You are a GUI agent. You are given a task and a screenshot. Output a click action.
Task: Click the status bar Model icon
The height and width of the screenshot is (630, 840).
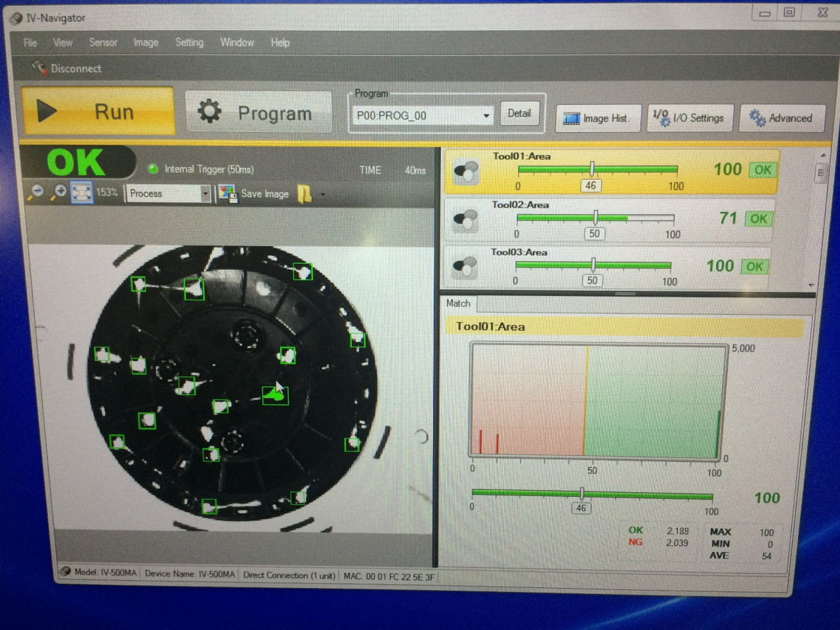pyautogui.click(x=65, y=572)
